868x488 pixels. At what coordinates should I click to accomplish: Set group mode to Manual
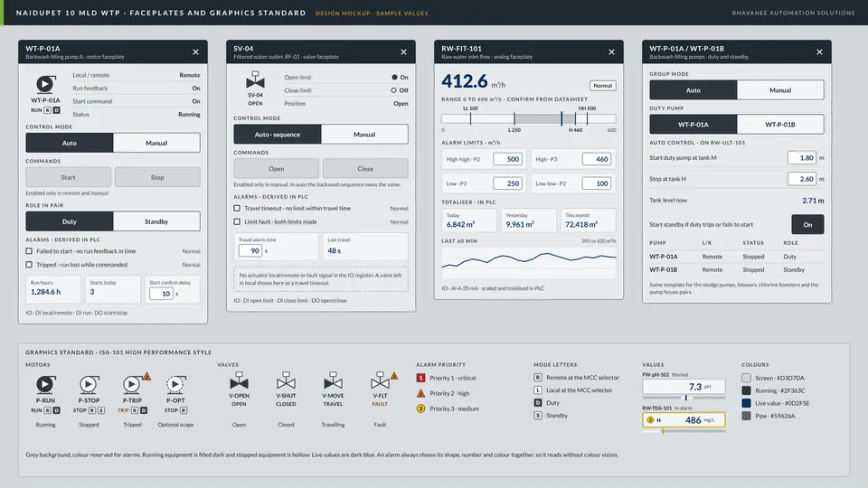[x=780, y=90]
